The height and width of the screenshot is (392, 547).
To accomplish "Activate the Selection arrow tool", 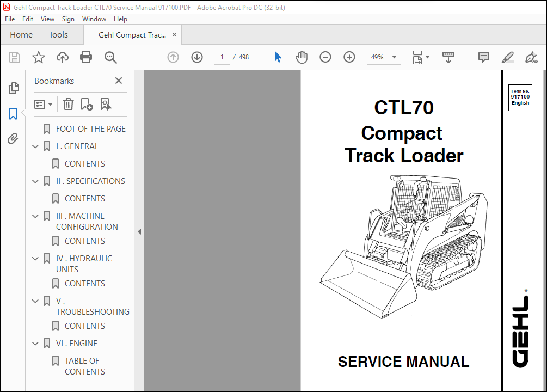I will (x=278, y=57).
